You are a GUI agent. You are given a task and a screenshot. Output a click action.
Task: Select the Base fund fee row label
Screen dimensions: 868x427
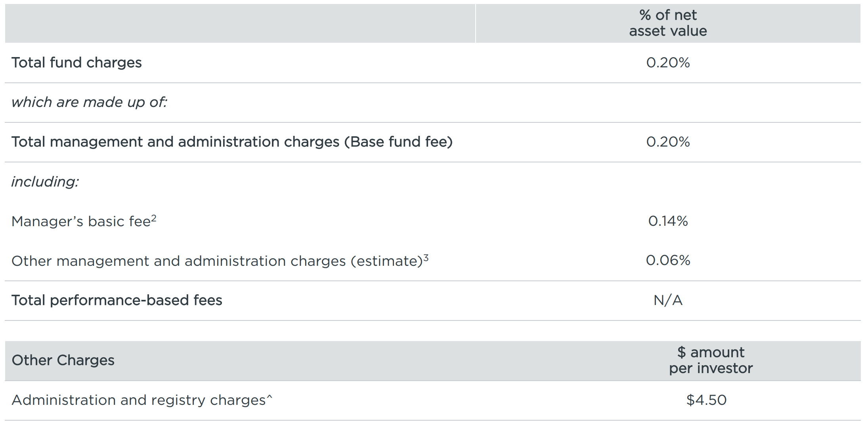click(x=232, y=142)
